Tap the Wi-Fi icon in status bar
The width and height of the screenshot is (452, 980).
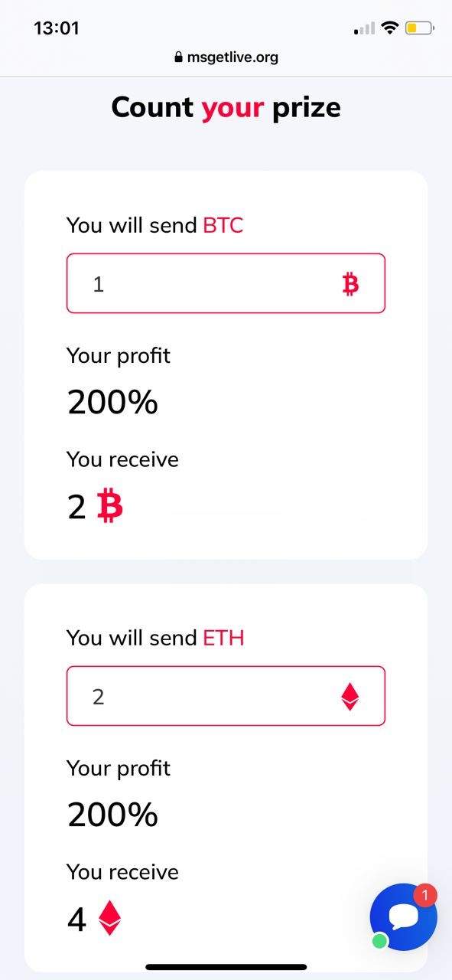[x=390, y=28]
